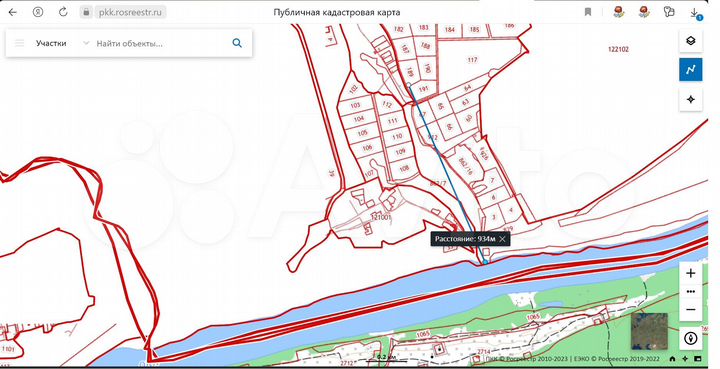Click the home icon in footer
This screenshot has width=720, height=369.
[672, 359]
